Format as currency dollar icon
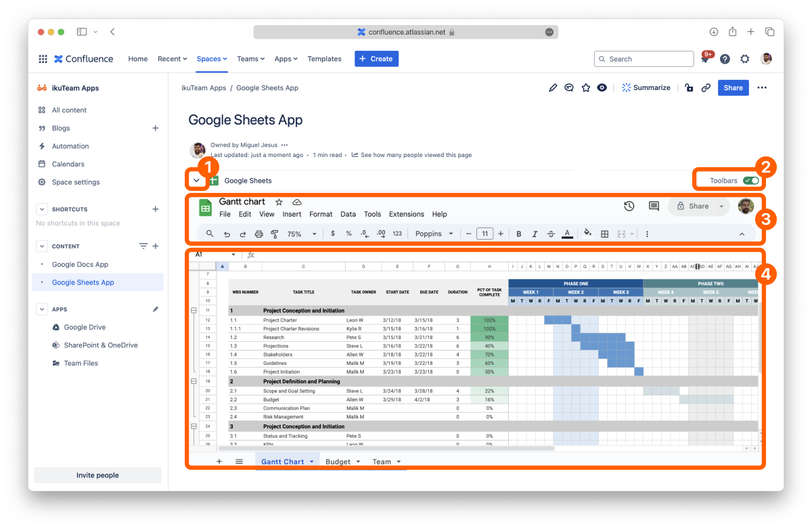The image size is (812, 528). coord(332,234)
